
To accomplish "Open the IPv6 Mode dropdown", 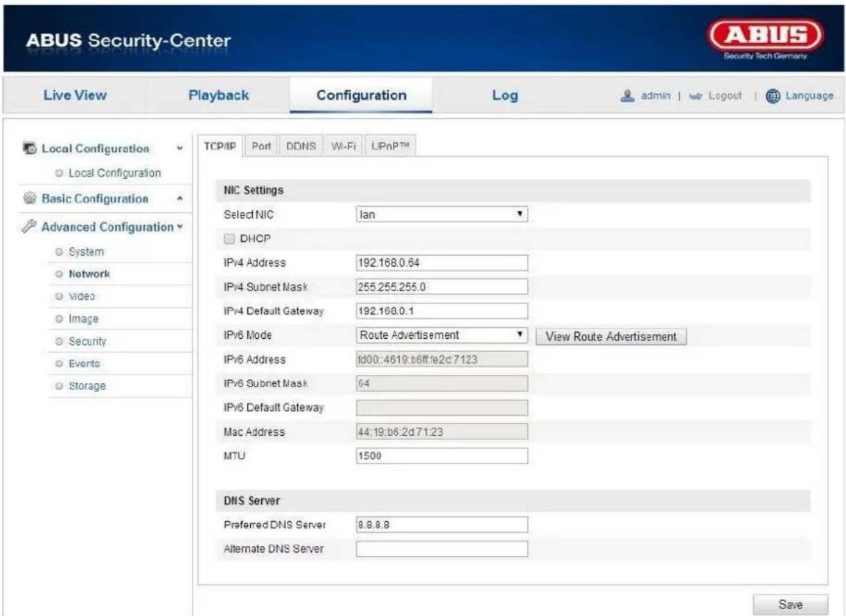I will (x=441, y=335).
